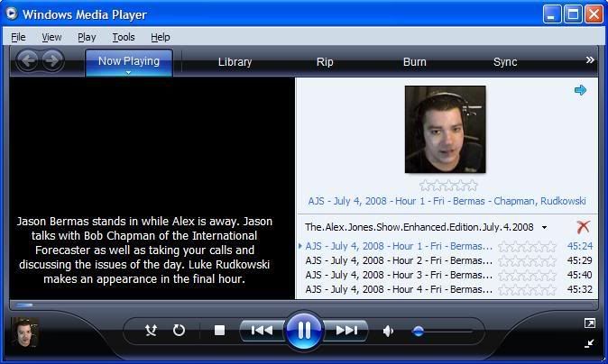Open the Help menu
This screenshot has height=364, width=608.
click(161, 37)
